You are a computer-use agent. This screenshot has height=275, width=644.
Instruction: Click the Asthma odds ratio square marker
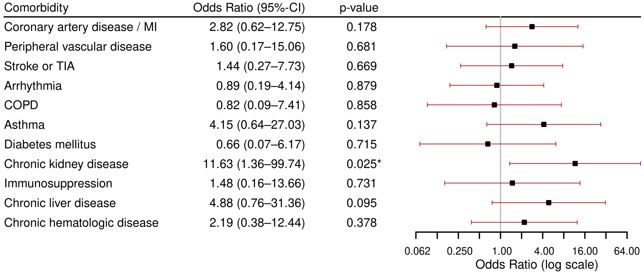click(x=543, y=124)
